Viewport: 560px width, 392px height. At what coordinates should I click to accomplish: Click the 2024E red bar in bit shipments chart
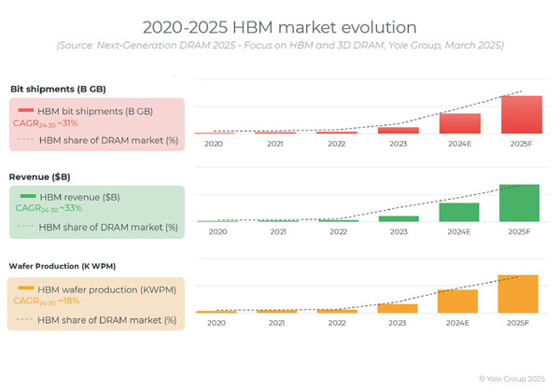tap(459, 123)
